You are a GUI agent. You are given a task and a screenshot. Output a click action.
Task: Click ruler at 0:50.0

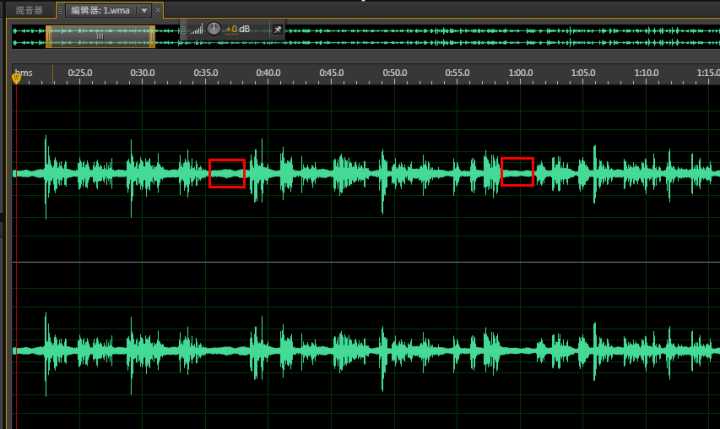point(395,73)
